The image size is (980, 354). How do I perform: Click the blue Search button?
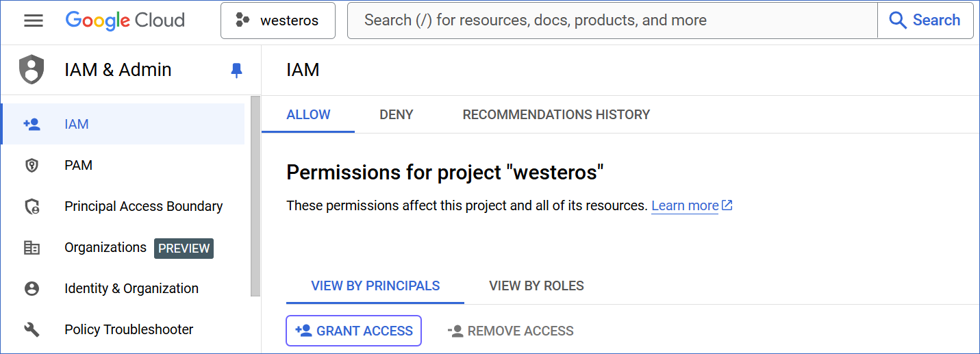(925, 21)
